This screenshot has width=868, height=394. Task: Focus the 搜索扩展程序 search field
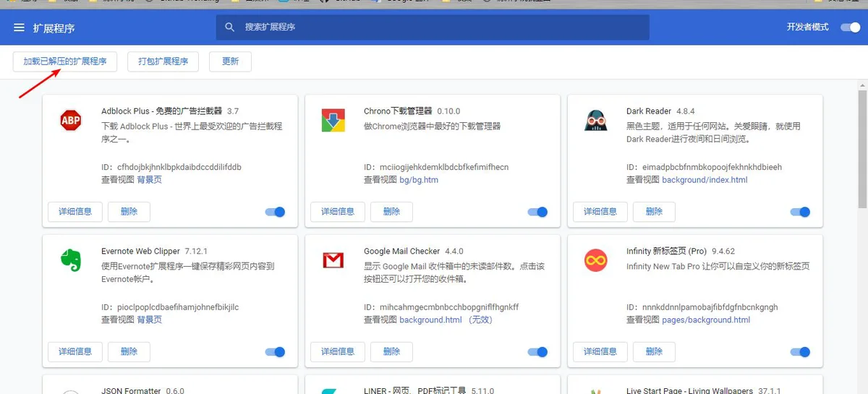(433, 27)
